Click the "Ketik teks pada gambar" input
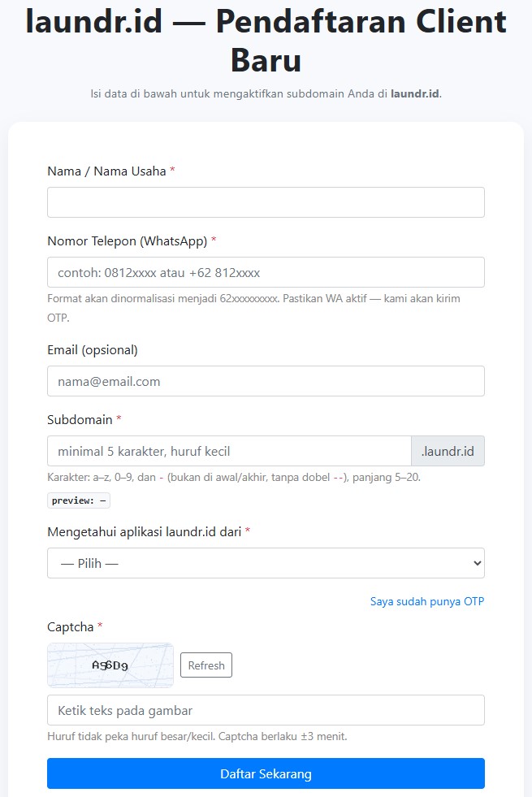Screen dimensions: 532x797 (266, 710)
